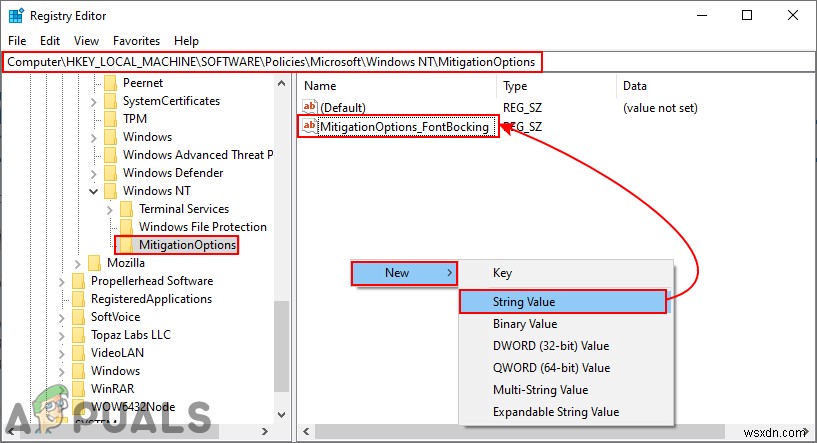Open the Edit menu
The image size is (817, 443).
(x=50, y=41)
